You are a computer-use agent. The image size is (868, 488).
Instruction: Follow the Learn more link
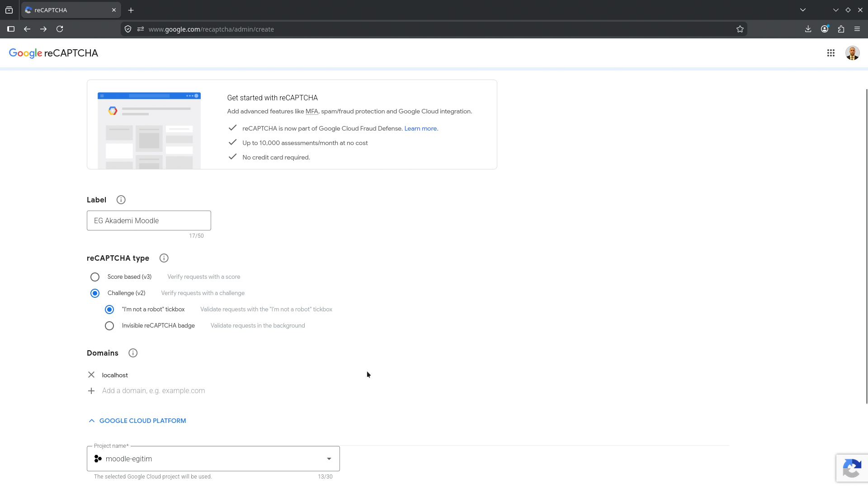point(420,129)
